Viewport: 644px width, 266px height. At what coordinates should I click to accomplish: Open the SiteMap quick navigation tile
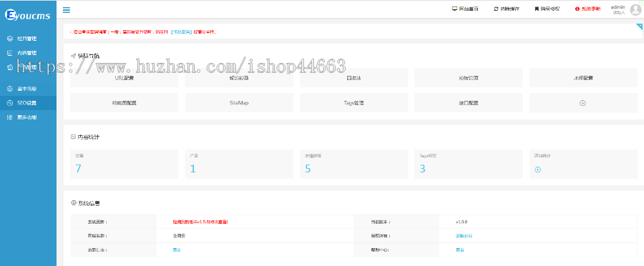pyautogui.click(x=239, y=103)
